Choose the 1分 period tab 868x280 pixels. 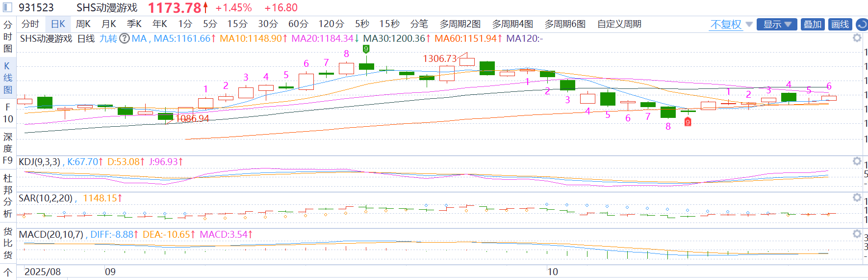click(185, 24)
